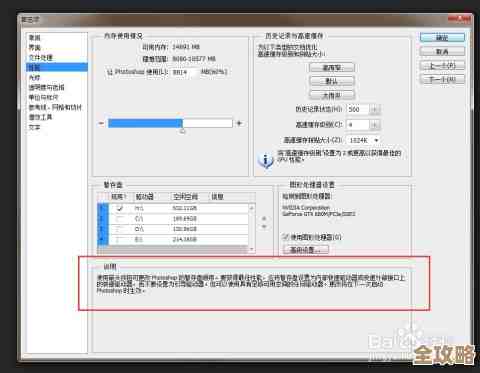Select 文件处理 in the category list
The height and width of the screenshot is (373, 480).
click(x=41, y=58)
